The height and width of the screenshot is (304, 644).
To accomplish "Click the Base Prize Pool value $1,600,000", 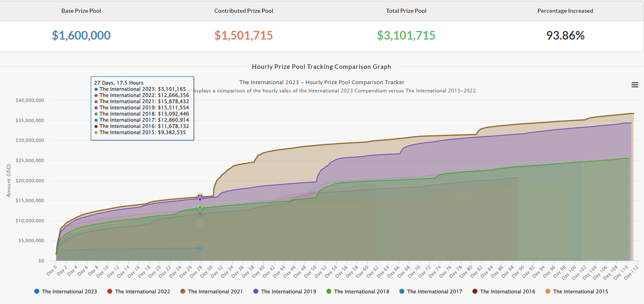I will tap(81, 35).
